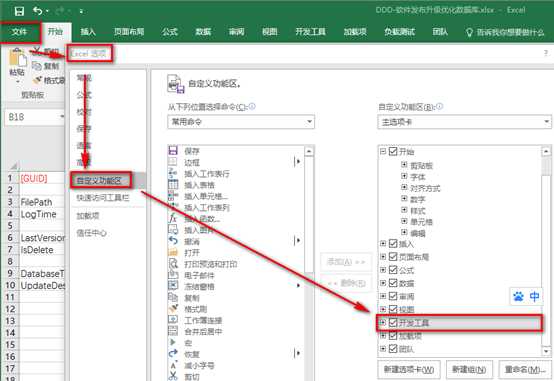Open the 常用命令 commands dropdown
Viewport: 554px width, 381px height.
(x=241, y=122)
